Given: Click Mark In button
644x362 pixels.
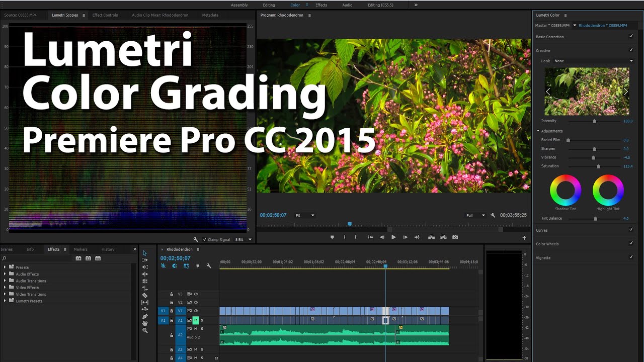Looking at the screenshot, I should [x=345, y=237].
